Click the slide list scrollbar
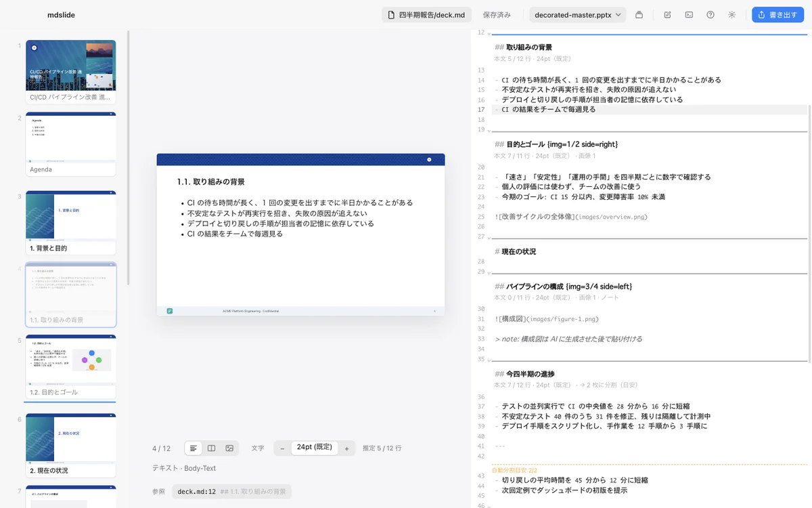This screenshot has height=508, width=812. [128, 157]
